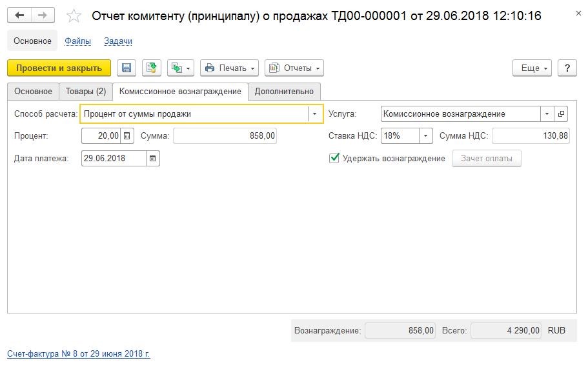588x367 pixels.
Task: Click the back navigation arrow
Action: pos(19,15)
